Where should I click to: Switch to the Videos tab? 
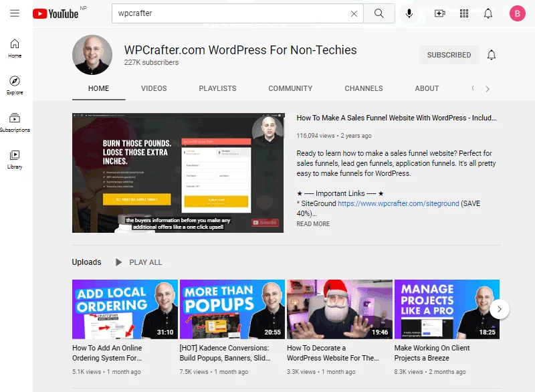pos(154,88)
